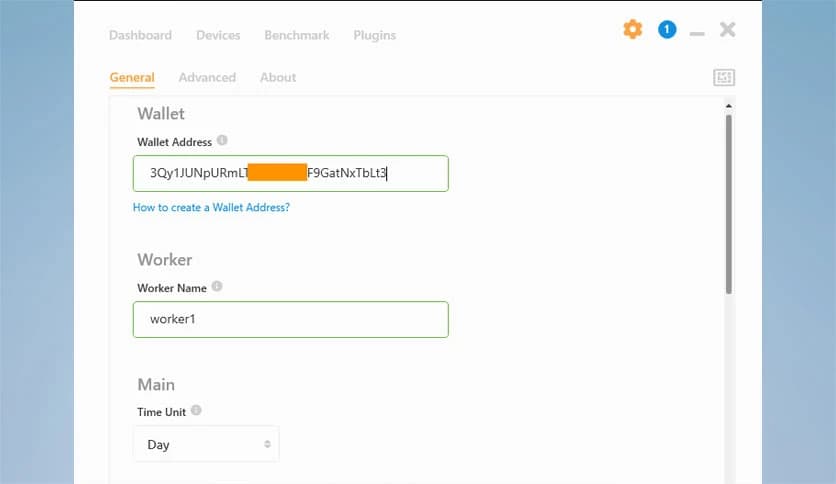Open the blue notifications badge
Image resolution: width=836 pixels, height=484 pixels.
click(667, 30)
